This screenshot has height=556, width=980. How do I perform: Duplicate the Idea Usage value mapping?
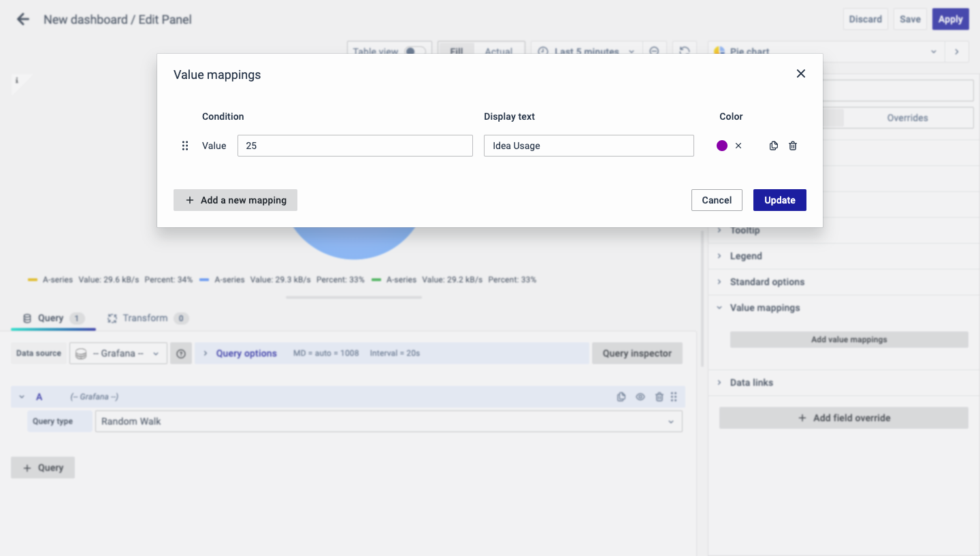click(x=773, y=146)
